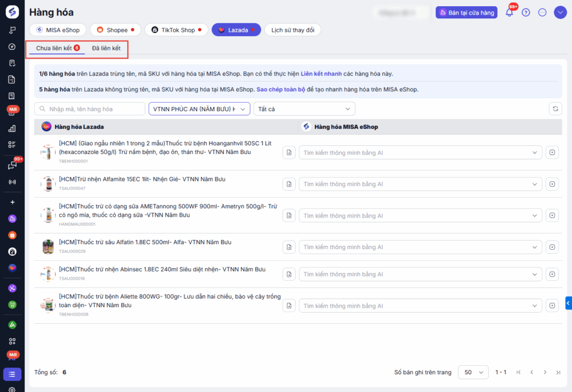Open the sidebar messages icon with 99+ badge
The image size is (572, 392).
click(x=12, y=165)
